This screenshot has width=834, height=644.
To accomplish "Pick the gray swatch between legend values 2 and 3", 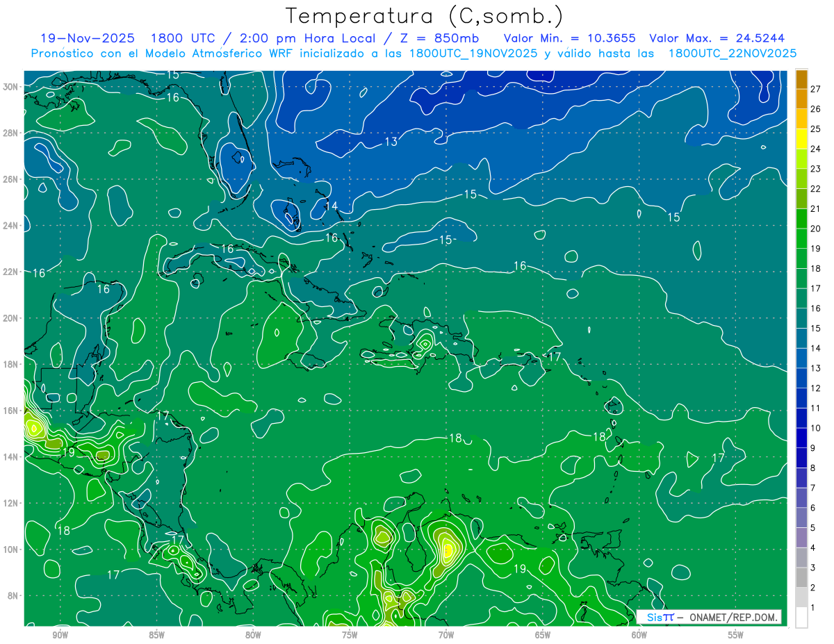I will coord(801,577).
